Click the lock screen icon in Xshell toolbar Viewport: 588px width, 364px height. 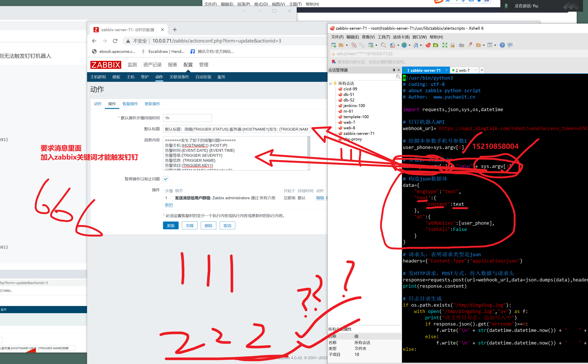pos(452,45)
